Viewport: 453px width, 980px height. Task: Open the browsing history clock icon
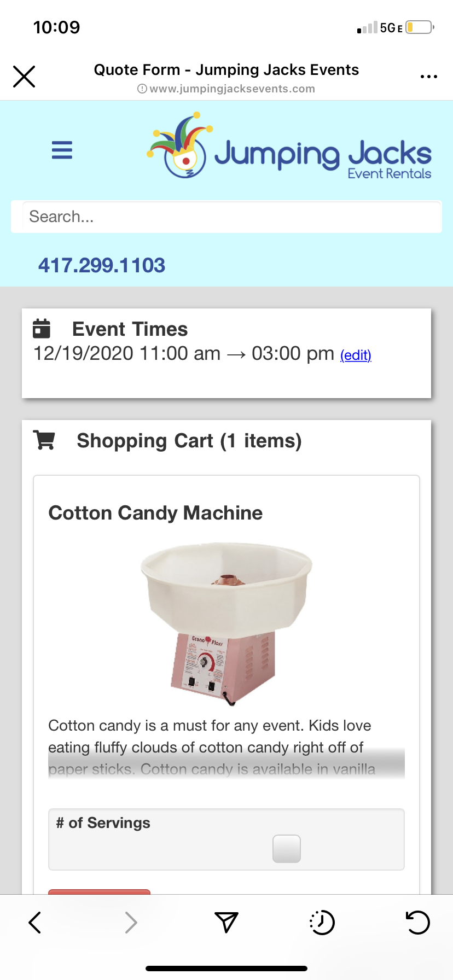322,923
